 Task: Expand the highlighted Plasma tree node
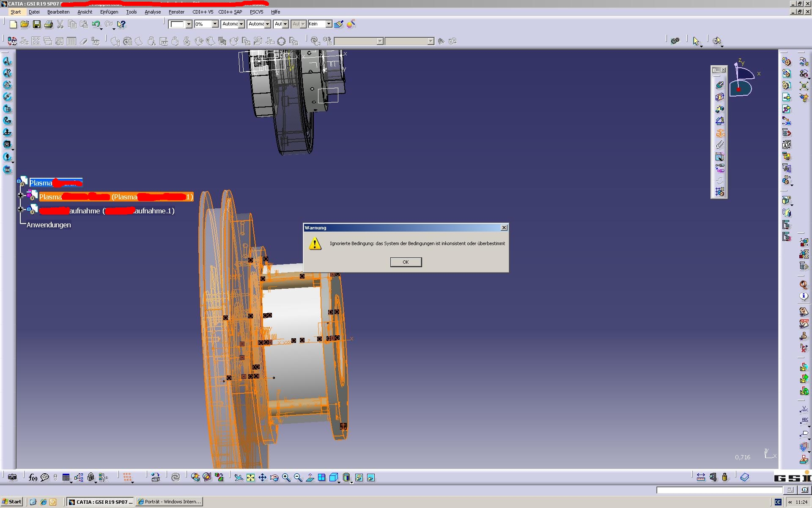(20, 195)
